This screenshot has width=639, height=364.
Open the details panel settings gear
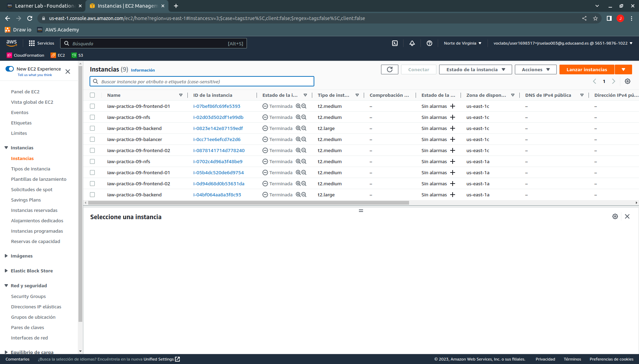(615, 216)
